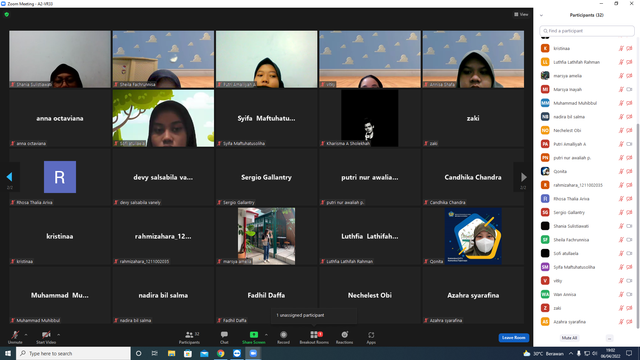Open share options arrow beside Share Screen
Viewport: 640px width, 360px height.
[x=266, y=335]
